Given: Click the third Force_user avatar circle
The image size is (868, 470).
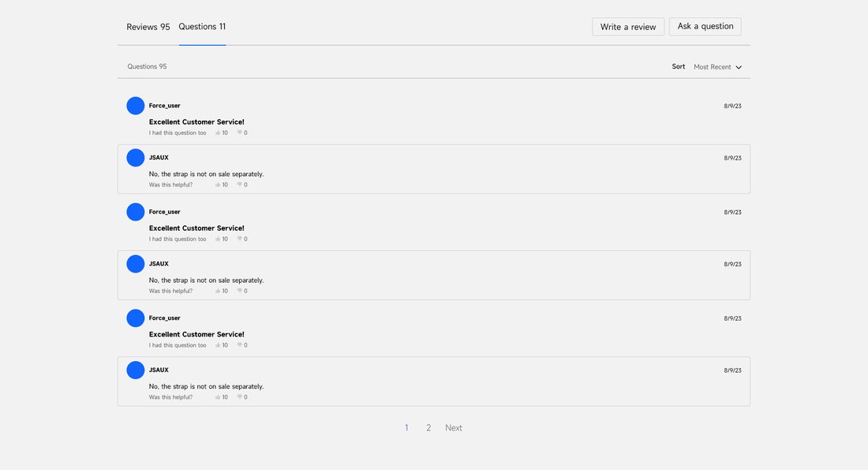Looking at the screenshot, I should 136,318.
